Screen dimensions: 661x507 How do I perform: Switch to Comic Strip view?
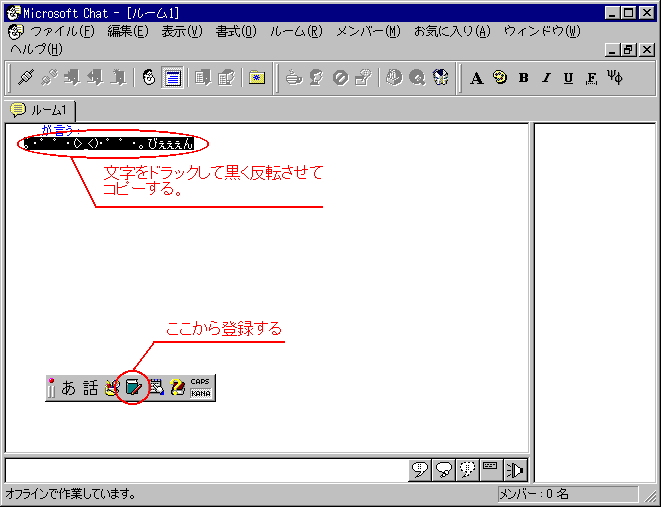tap(149, 78)
